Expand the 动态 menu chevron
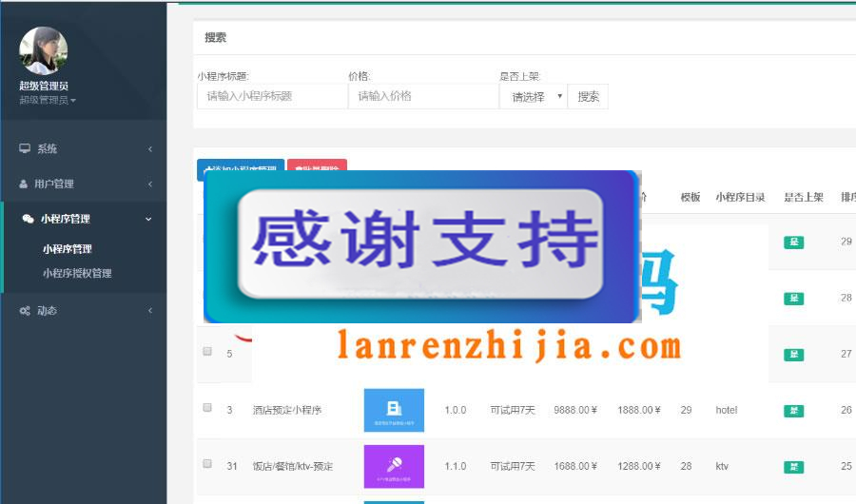 pos(150,311)
